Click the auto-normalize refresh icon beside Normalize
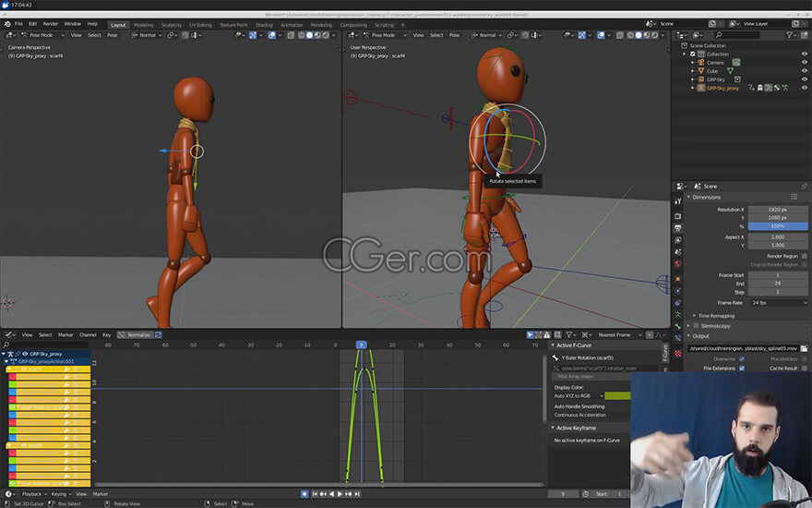The width and height of the screenshot is (812, 508). pos(159,335)
